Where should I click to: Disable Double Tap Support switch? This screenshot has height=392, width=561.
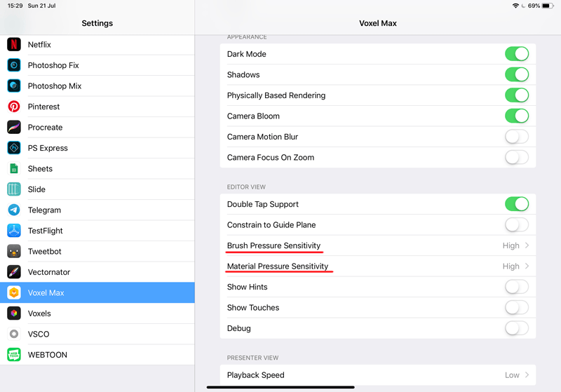(517, 204)
